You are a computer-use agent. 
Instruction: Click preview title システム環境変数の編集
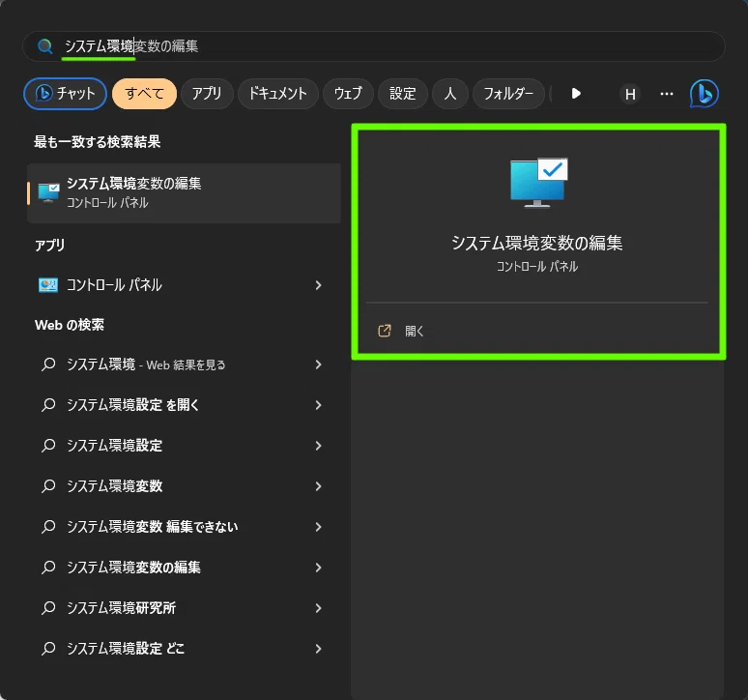click(x=537, y=243)
